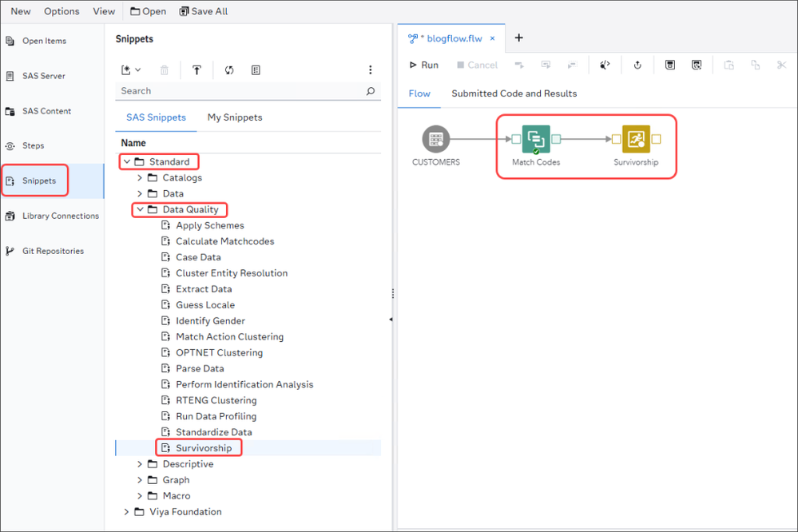The height and width of the screenshot is (532, 798).
Task: Click the move to top icon
Action: [197, 70]
